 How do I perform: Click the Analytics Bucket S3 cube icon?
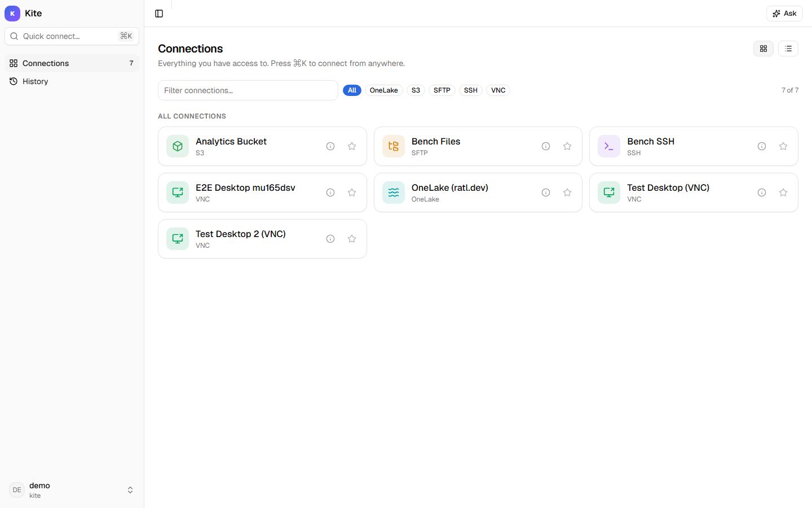click(x=178, y=146)
